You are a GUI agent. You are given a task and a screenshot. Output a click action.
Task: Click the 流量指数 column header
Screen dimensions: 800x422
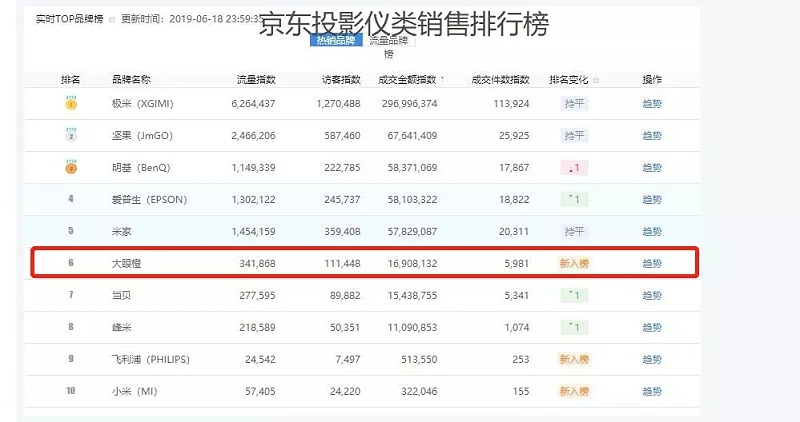click(256, 80)
